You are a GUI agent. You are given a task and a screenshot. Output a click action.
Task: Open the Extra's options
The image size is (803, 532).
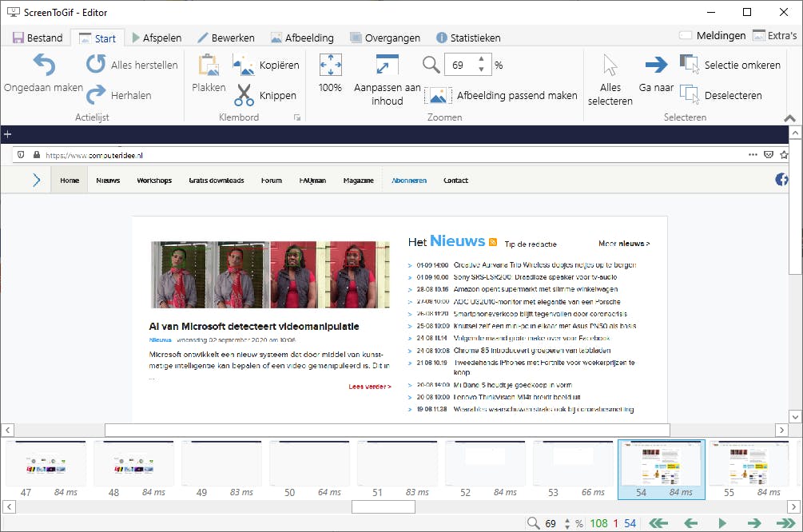781,35
